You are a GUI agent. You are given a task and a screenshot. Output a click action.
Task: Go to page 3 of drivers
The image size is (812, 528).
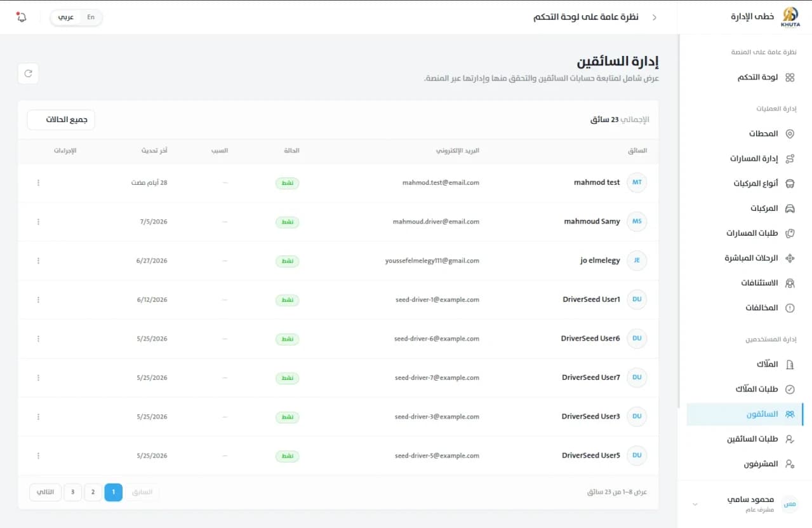tap(73, 492)
